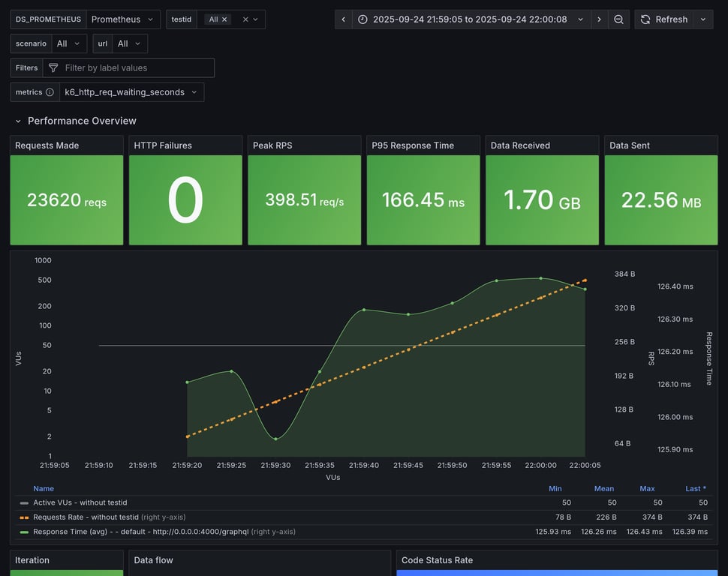Open HTTP Failures panel title
This screenshot has width=728, height=576.
click(163, 145)
